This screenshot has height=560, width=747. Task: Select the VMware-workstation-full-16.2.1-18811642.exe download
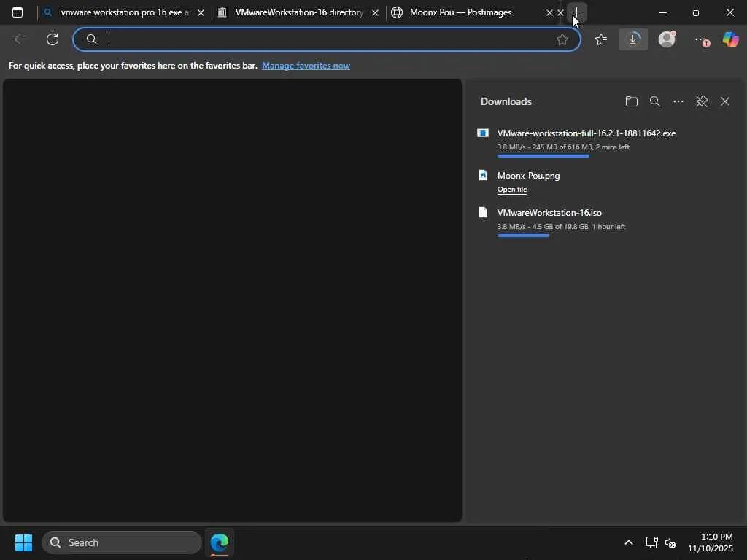(x=586, y=133)
